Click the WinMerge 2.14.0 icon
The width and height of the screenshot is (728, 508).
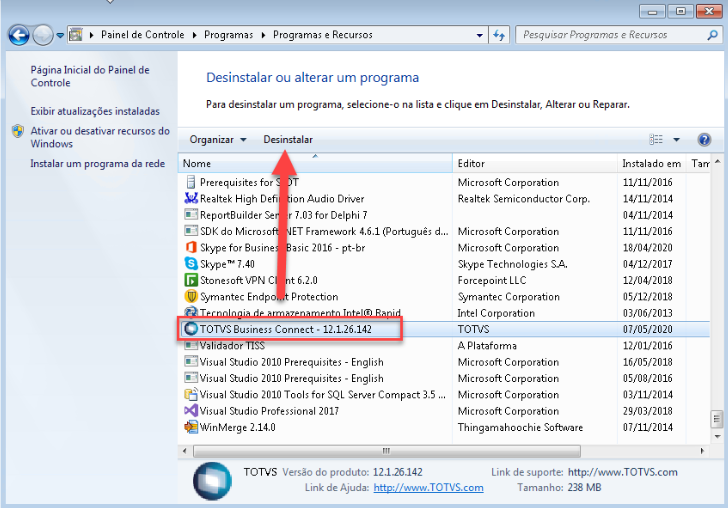point(191,427)
